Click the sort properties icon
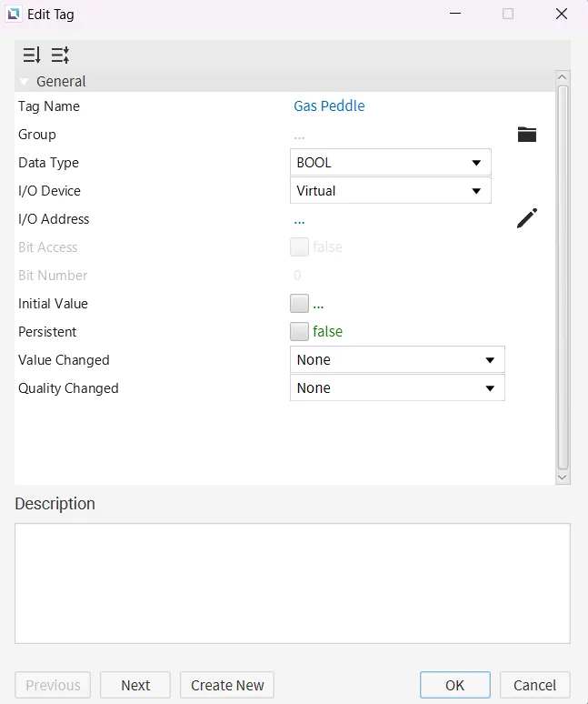 [x=32, y=55]
